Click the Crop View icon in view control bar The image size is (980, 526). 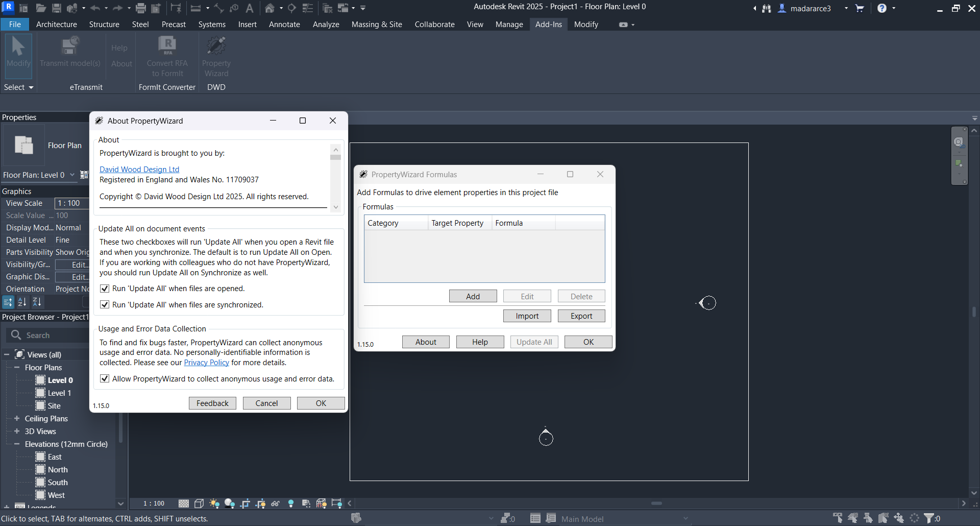[245, 504]
